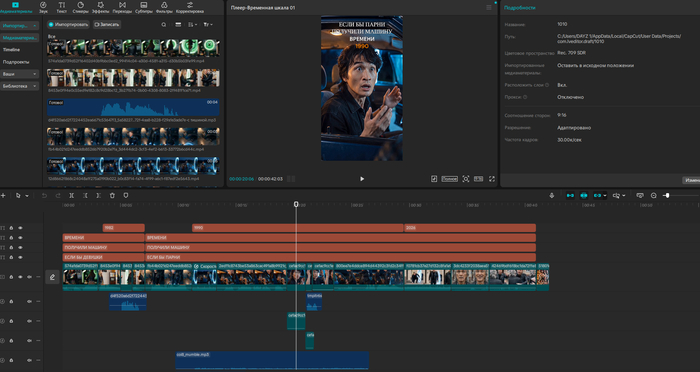Image resolution: width=700 pixels, height=372 pixels.
Task: Lock the ЕСЛИ БЫ ДЕВУШКИ text track
Action: 11,257
